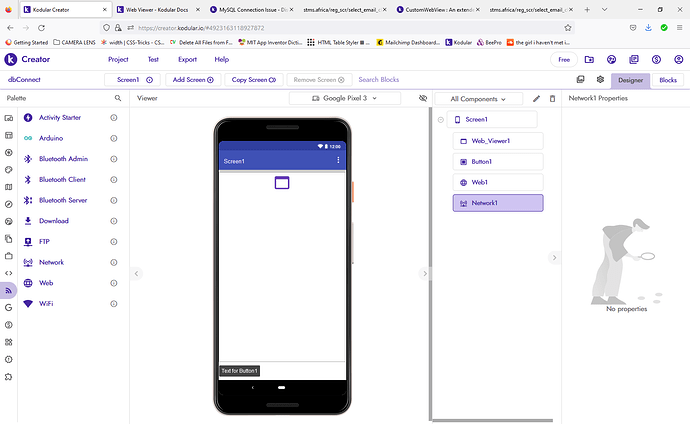This screenshot has width=690, height=424.
Task: Collapse the Screen1 component tree
Action: coord(441,120)
